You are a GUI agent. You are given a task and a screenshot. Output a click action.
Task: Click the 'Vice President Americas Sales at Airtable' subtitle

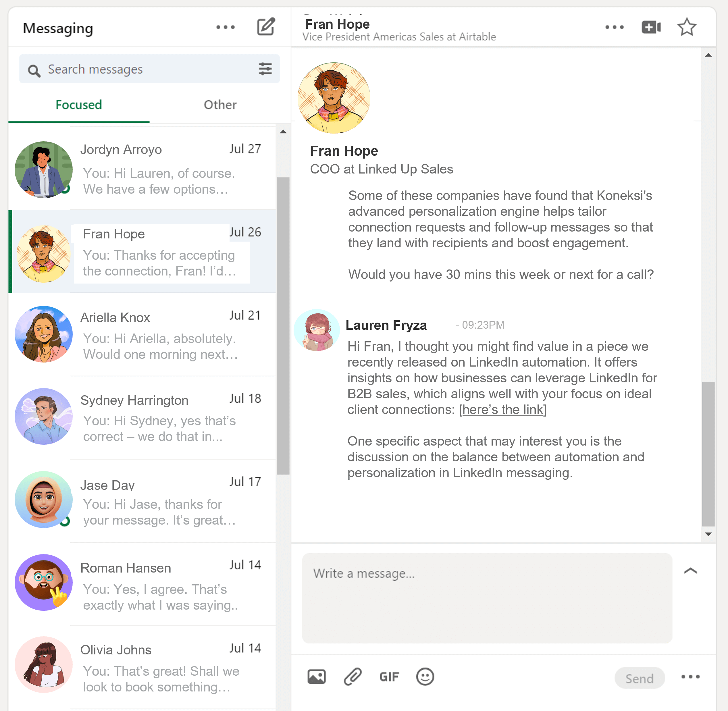point(399,37)
